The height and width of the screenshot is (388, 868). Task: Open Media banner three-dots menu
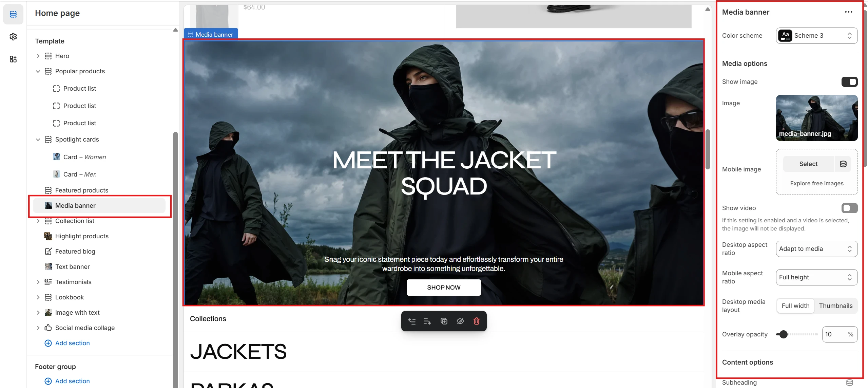coord(849,12)
